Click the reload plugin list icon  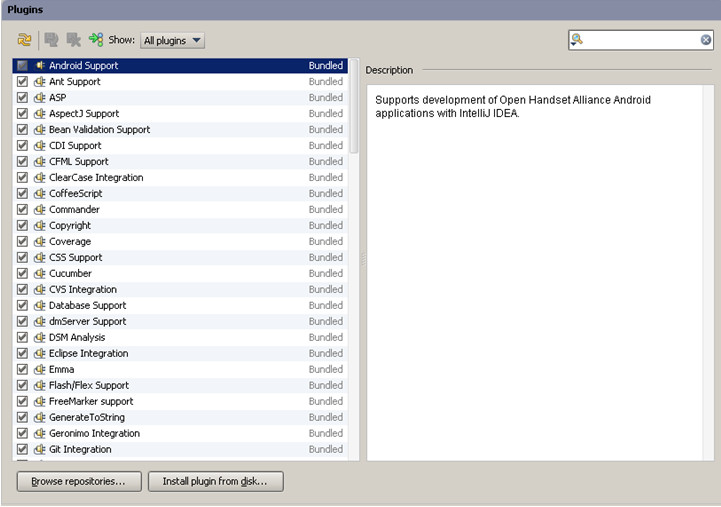pos(24,40)
